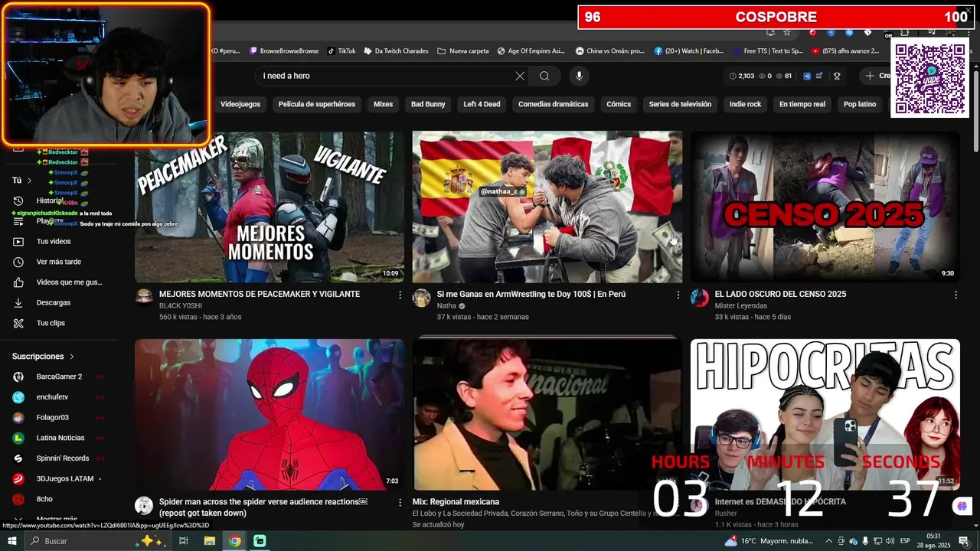The height and width of the screenshot is (551, 980).
Task: Open File Explorer from the taskbar
Action: [210, 541]
